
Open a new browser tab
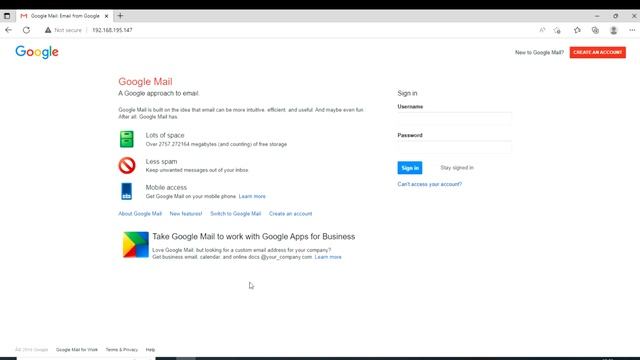point(120,16)
